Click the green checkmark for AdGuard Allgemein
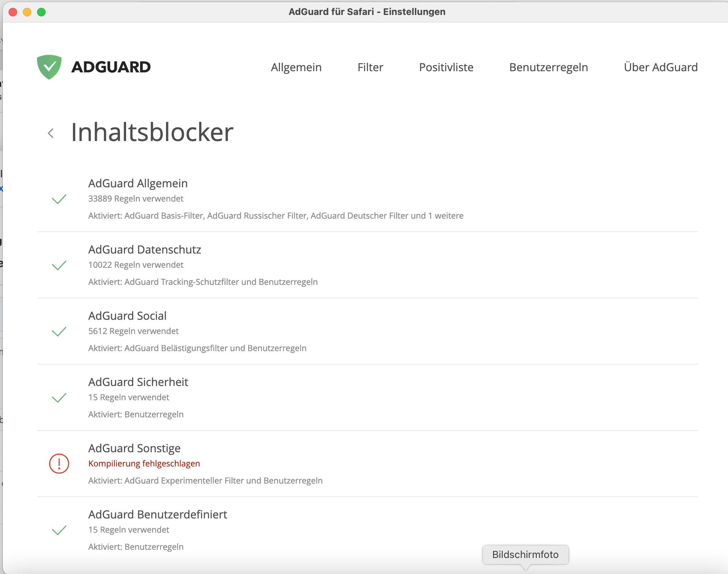This screenshot has height=574, width=728. coord(59,199)
